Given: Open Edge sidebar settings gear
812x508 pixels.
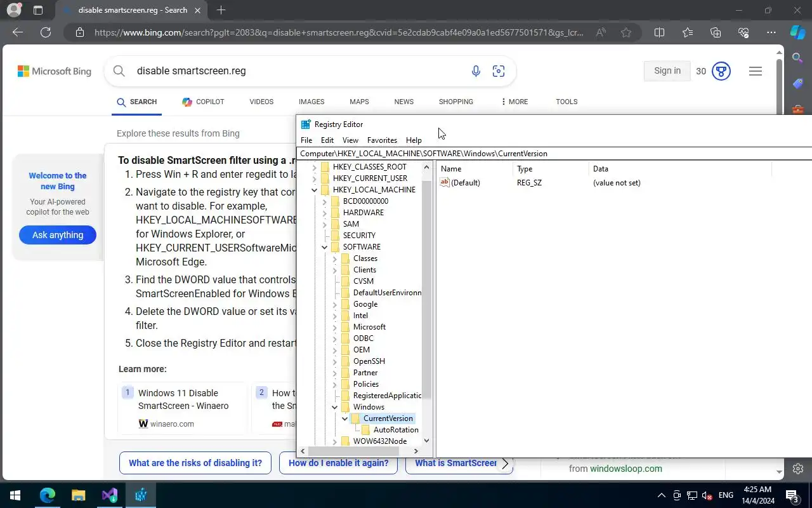Looking at the screenshot, I should [798, 469].
